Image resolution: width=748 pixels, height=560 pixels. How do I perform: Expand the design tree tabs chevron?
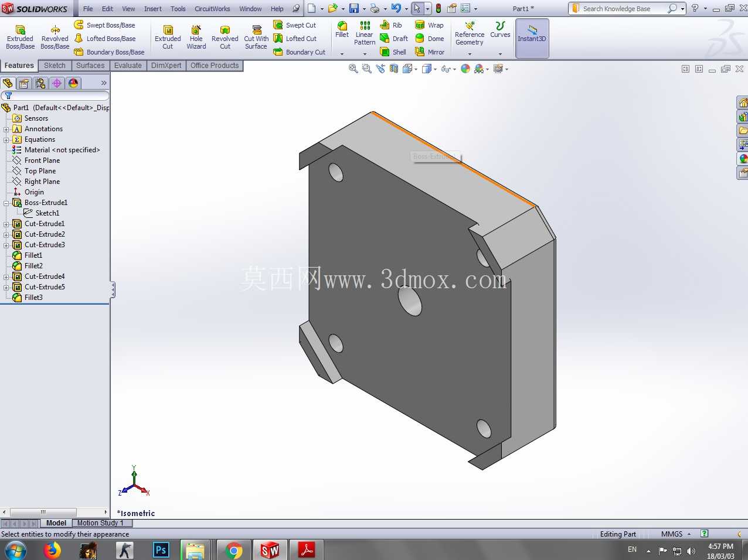pyautogui.click(x=104, y=83)
